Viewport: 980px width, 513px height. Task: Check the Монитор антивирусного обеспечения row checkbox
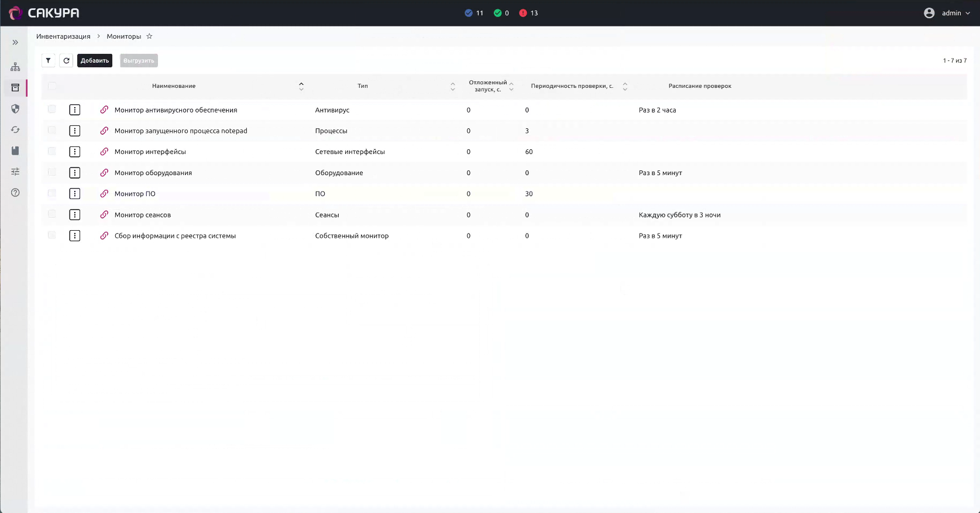pos(52,110)
